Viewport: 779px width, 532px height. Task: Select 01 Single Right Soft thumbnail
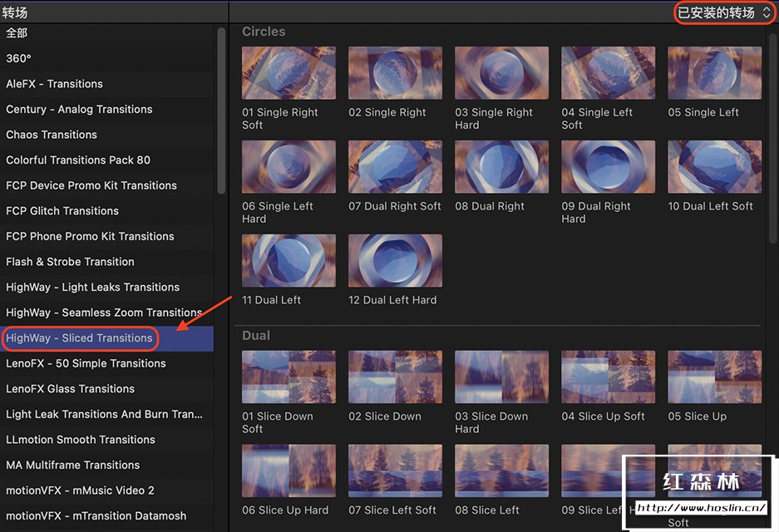click(288, 73)
